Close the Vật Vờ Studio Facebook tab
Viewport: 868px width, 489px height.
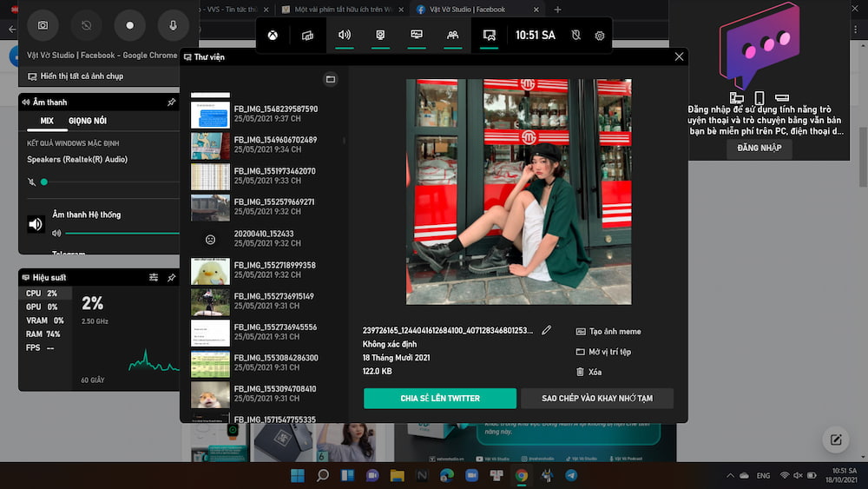click(536, 10)
